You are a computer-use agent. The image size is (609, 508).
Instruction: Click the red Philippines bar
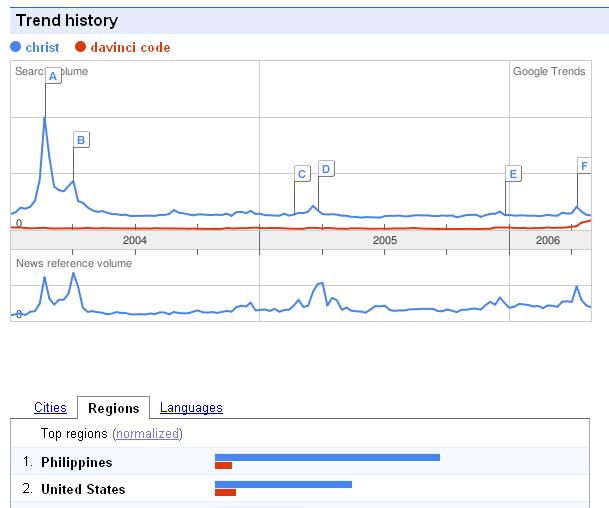pyautogui.click(x=223, y=465)
